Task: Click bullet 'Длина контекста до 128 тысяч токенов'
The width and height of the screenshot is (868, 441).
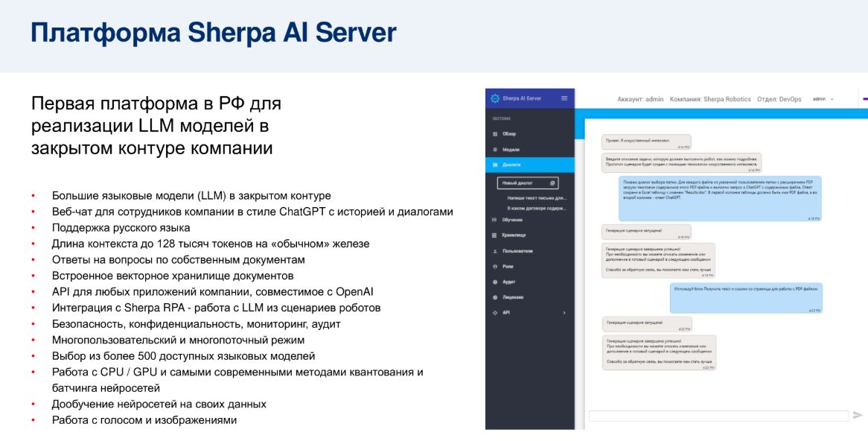Action: [x=211, y=244]
